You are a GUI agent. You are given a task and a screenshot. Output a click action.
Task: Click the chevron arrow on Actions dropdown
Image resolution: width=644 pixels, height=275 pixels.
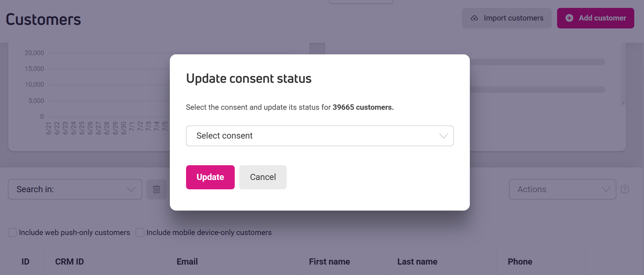pyautogui.click(x=606, y=189)
